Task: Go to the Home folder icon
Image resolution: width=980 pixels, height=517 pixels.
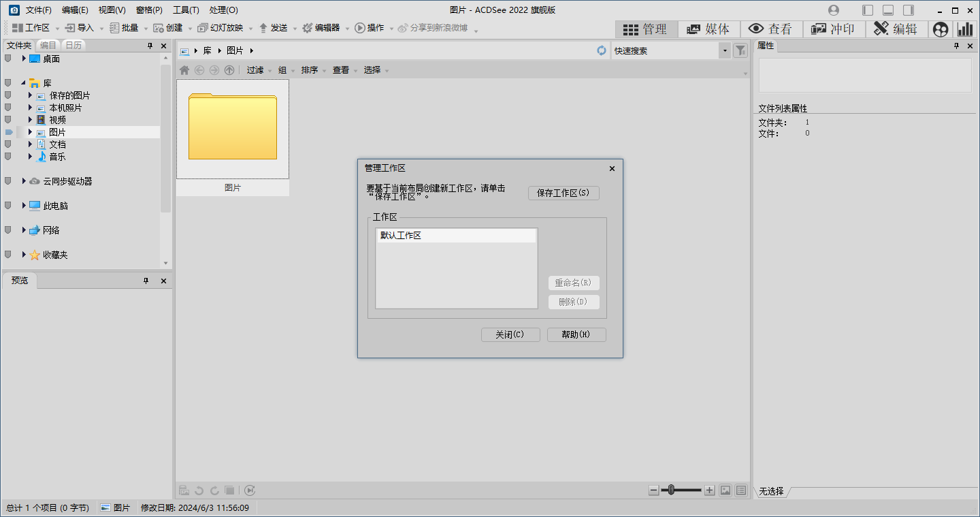Action: 184,70
